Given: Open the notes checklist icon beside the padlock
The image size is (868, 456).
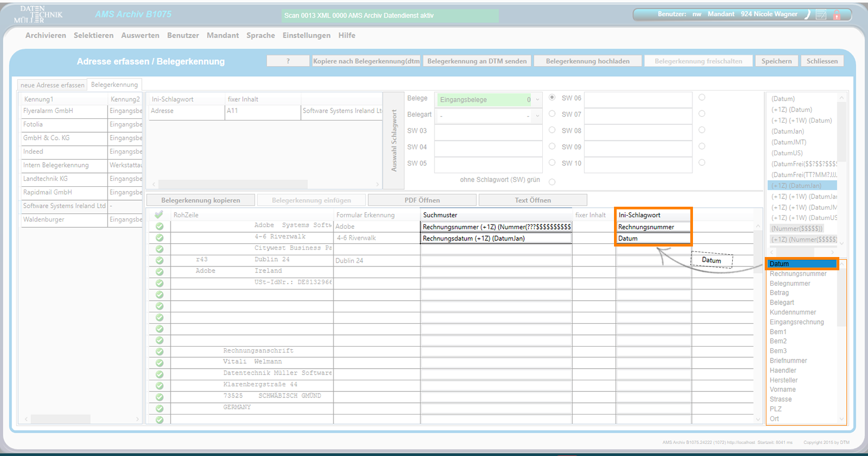Looking at the screenshot, I should pos(821,15).
